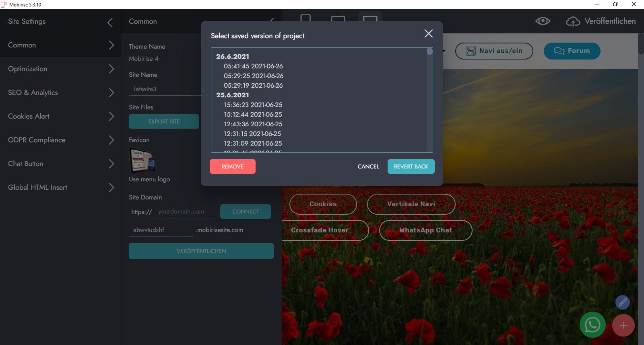Click the preview eye icon

543,21
